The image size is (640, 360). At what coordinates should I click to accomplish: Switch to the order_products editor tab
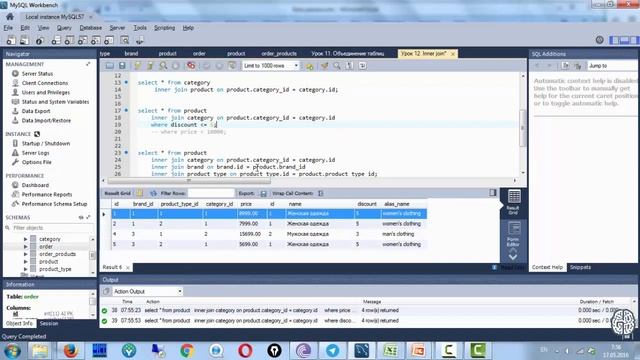[279, 53]
